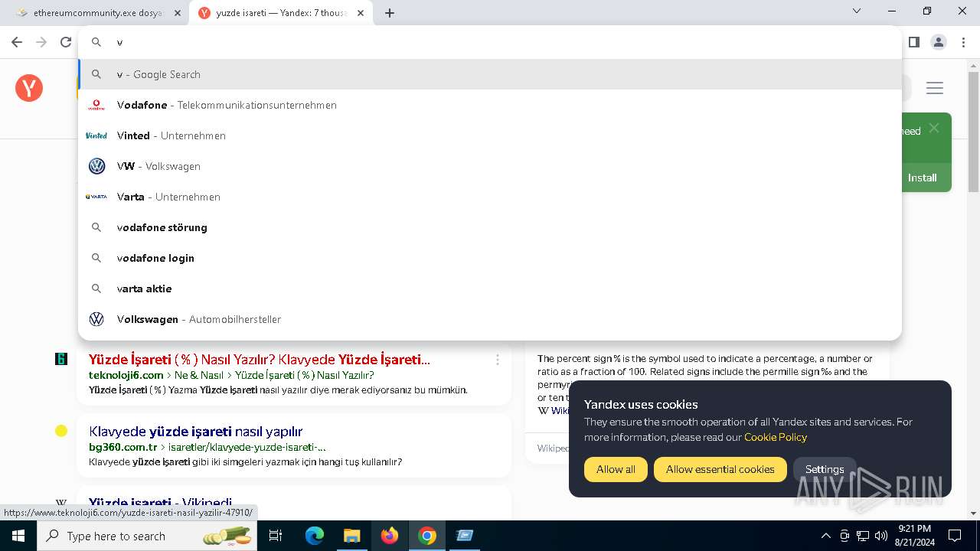Click the address bar input field
The image size is (980, 551).
pyautogui.click(x=490, y=42)
